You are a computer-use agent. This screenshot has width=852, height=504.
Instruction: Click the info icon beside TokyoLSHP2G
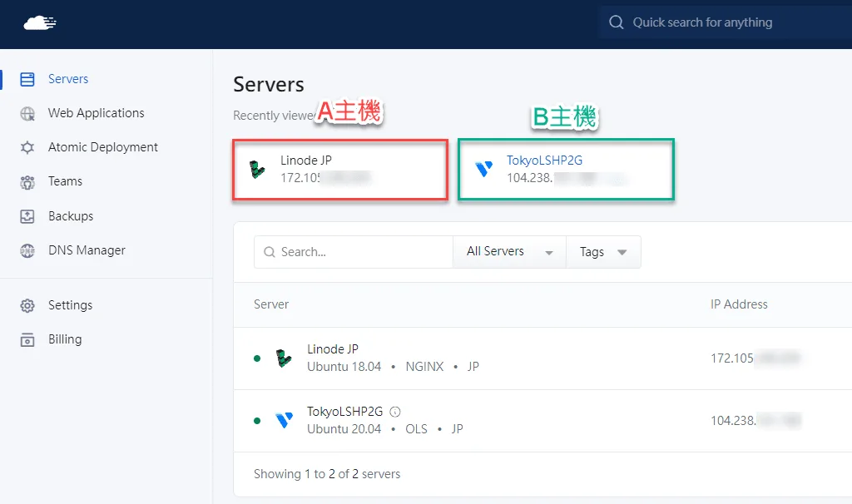click(395, 412)
